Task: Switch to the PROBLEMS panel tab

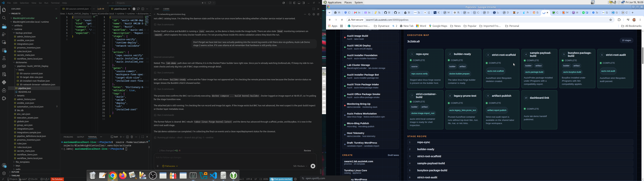Action: 68,137
